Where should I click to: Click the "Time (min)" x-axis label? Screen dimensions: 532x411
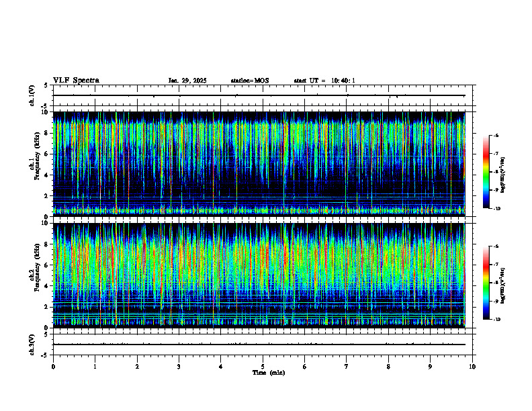(269, 373)
